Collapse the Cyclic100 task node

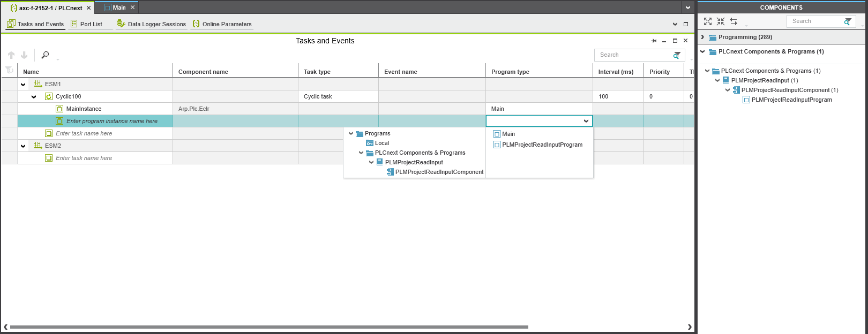pyautogui.click(x=34, y=97)
